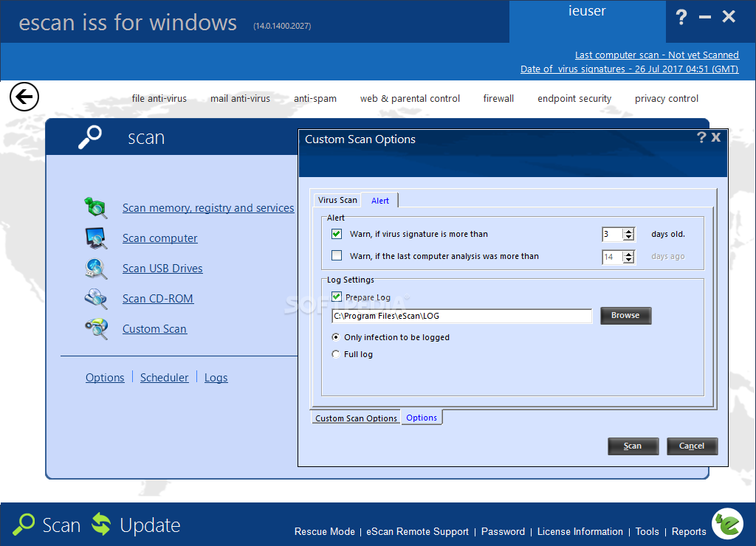Decrease the virus signature days value
This screenshot has width=756, height=546.
[628, 237]
